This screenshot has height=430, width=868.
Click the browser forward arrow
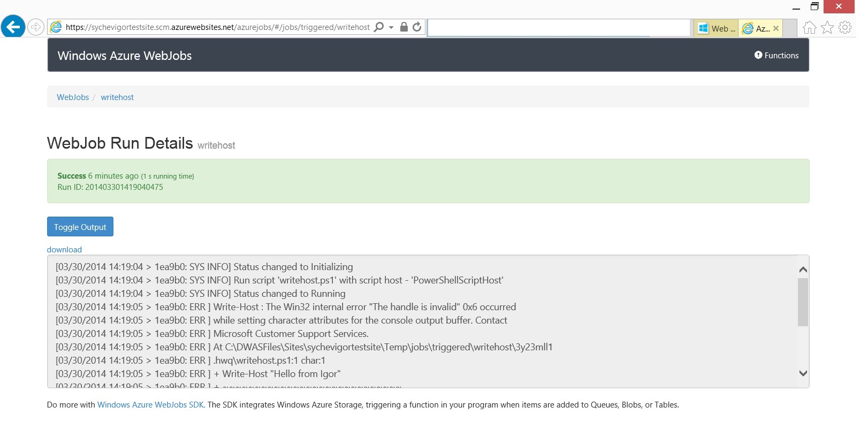[36, 27]
